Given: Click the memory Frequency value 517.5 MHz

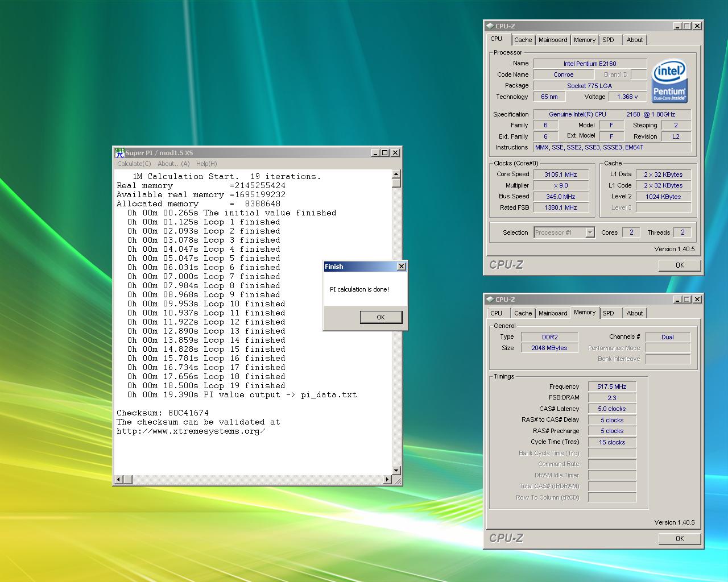Looking at the screenshot, I should (612, 386).
